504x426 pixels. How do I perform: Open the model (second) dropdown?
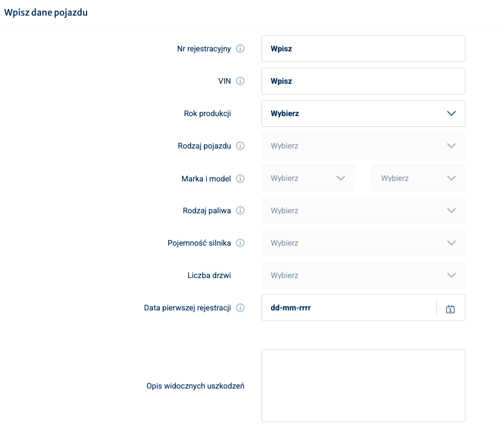[x=418, y=178]
